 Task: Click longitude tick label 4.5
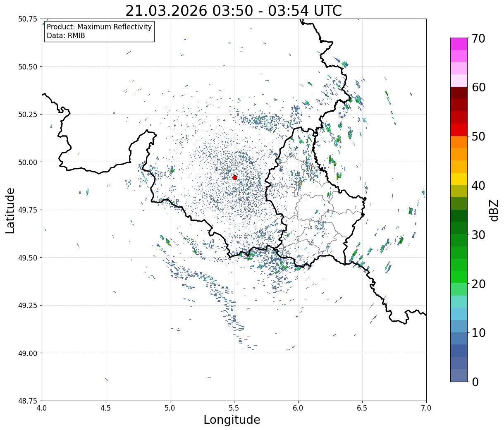point(106,408)
